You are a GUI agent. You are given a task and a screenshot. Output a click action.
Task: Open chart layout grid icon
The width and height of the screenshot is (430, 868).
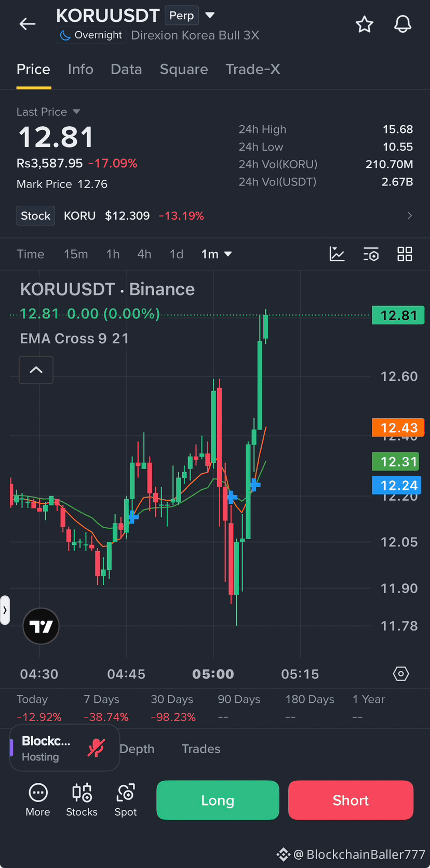405,254
